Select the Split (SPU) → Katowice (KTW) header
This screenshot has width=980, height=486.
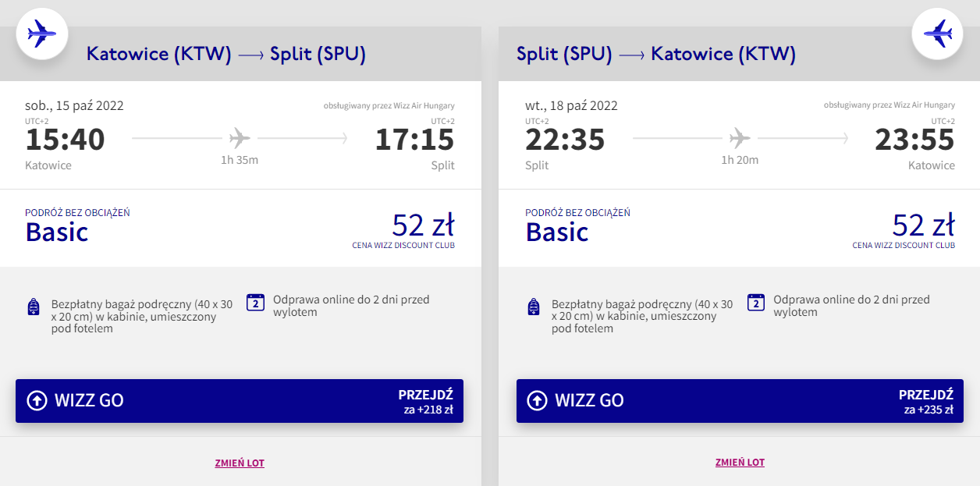[x=655, y=54]
